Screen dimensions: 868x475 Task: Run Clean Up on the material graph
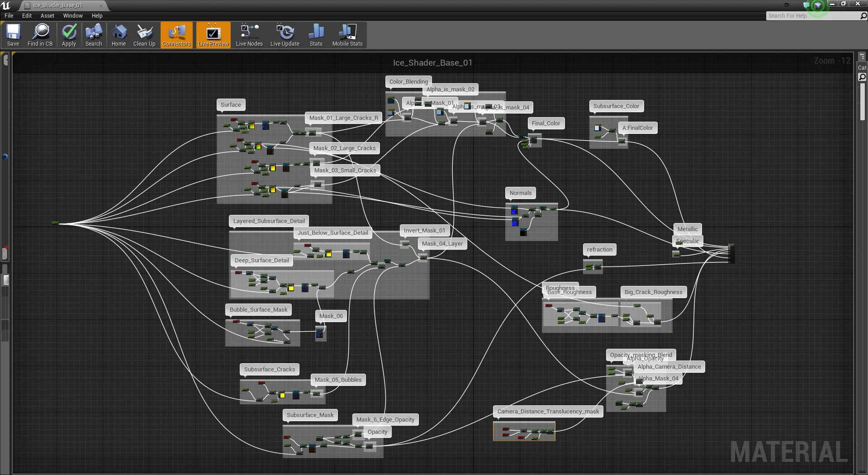[x=144, y=35]
